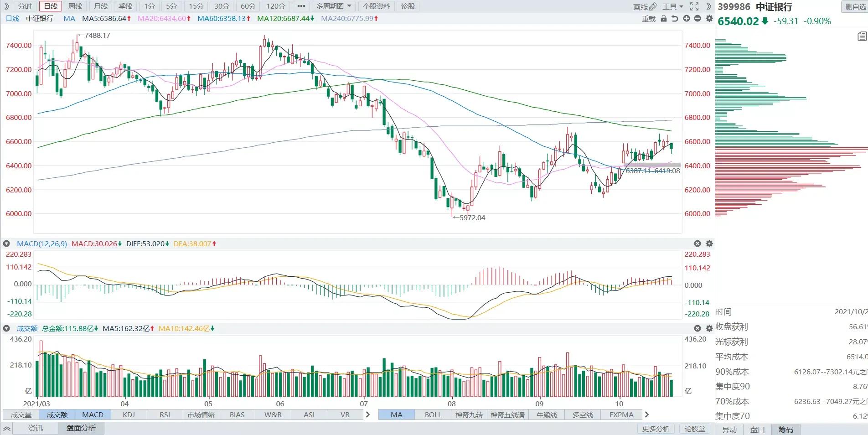The image size is (868, 435).
Task: Zoom in chart with plus icon
Action: pos(687,19)
